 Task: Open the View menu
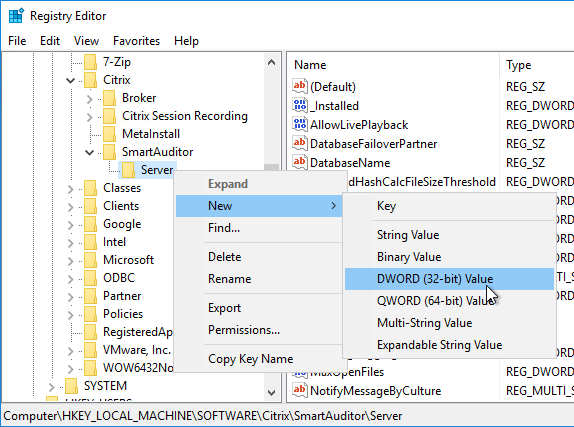point(86,41)
